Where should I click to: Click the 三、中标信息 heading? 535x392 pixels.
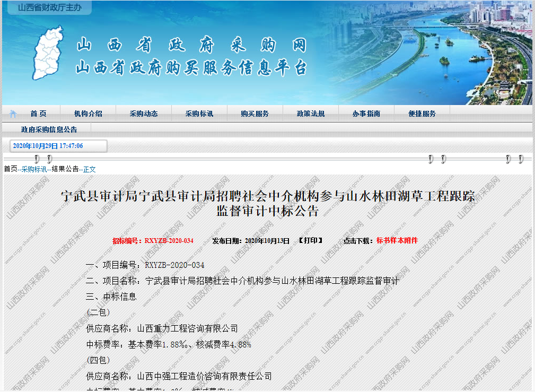click(x=111, y=297)
